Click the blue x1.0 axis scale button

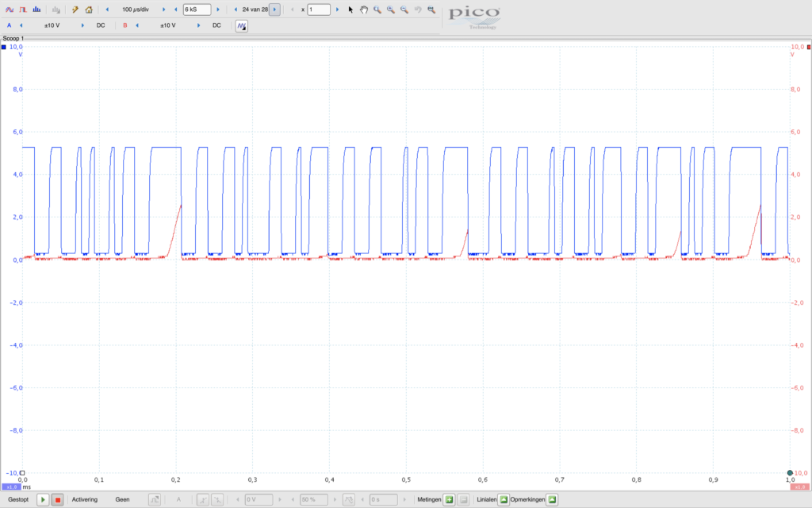[x=11, y=487]
